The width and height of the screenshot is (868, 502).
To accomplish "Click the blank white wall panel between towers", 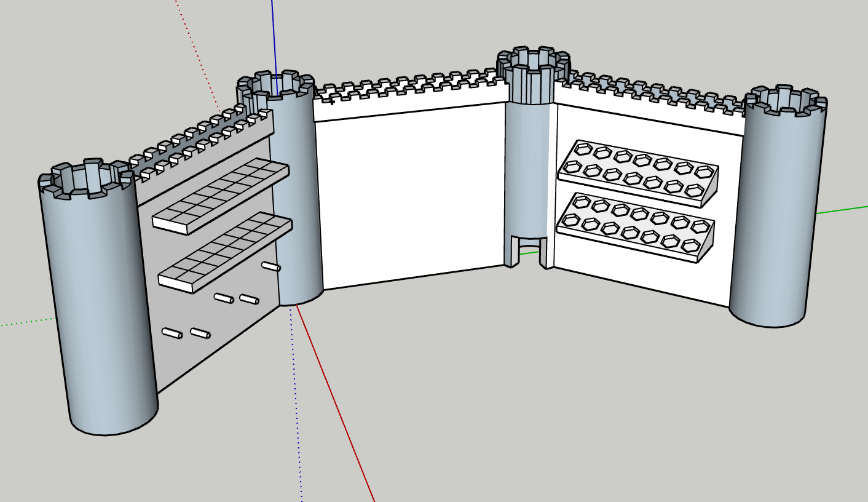I will point(412,197).
